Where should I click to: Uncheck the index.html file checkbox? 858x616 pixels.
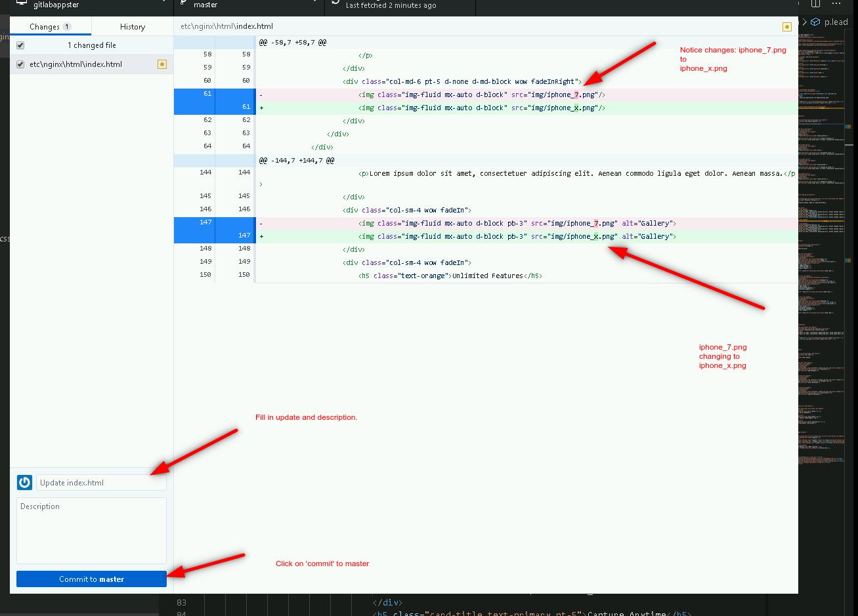[x=20, y=64]
